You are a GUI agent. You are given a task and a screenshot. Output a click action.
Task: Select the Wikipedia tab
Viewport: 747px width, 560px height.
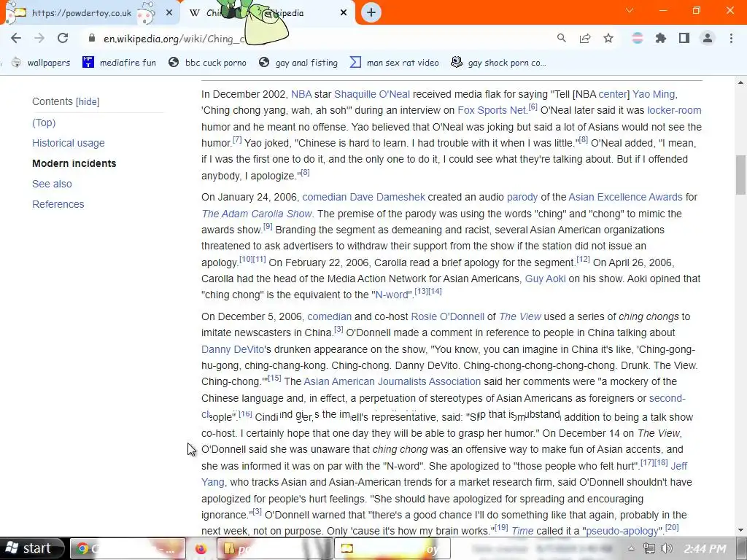point(267,13)
